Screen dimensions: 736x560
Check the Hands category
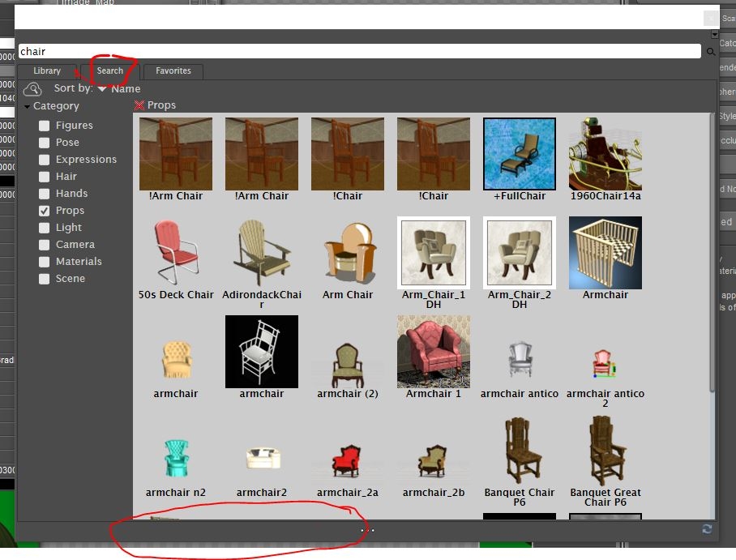pos(44,194)
